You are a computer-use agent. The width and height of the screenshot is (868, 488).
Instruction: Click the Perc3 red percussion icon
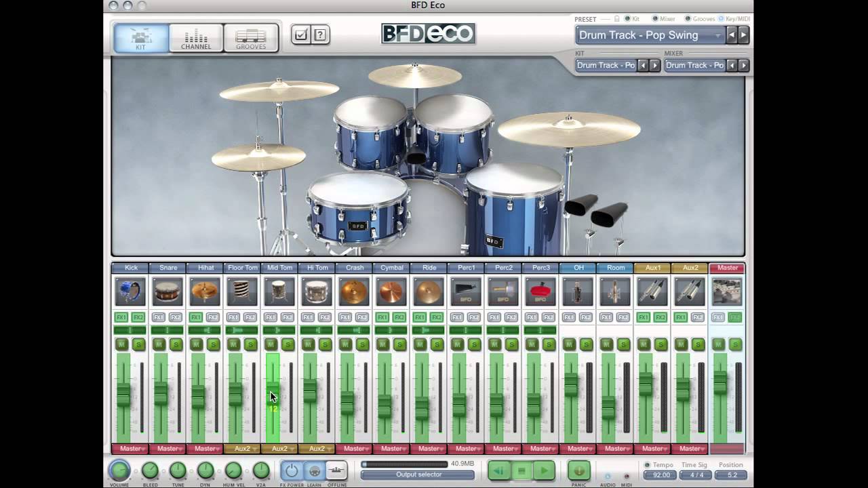pos(540,291)
